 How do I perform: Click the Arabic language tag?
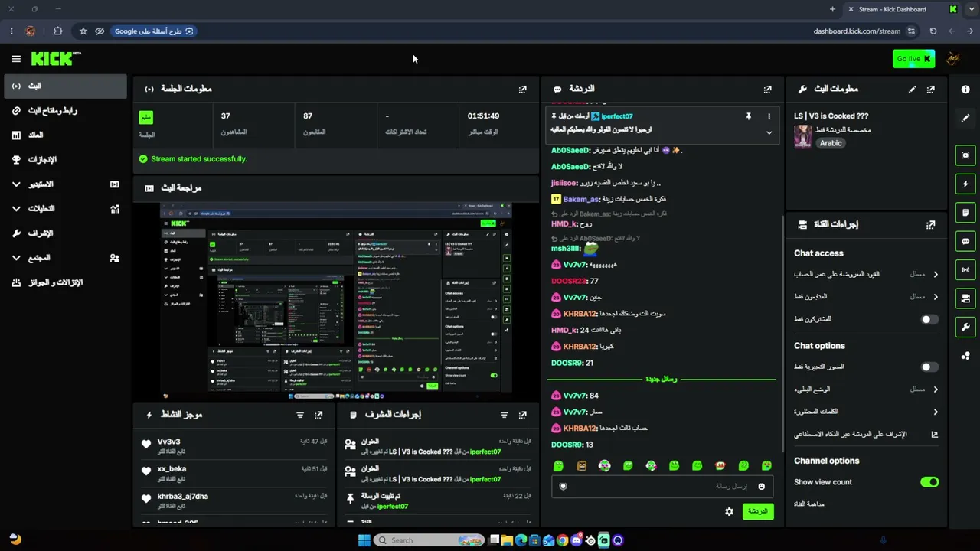click(831, 143)
